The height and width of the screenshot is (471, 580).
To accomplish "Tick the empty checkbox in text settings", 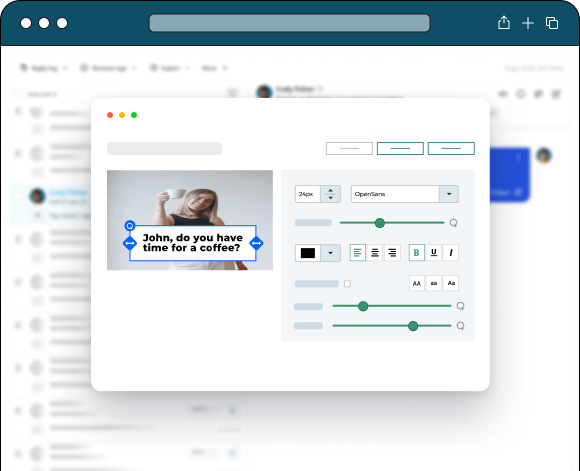I will point(347,284).
